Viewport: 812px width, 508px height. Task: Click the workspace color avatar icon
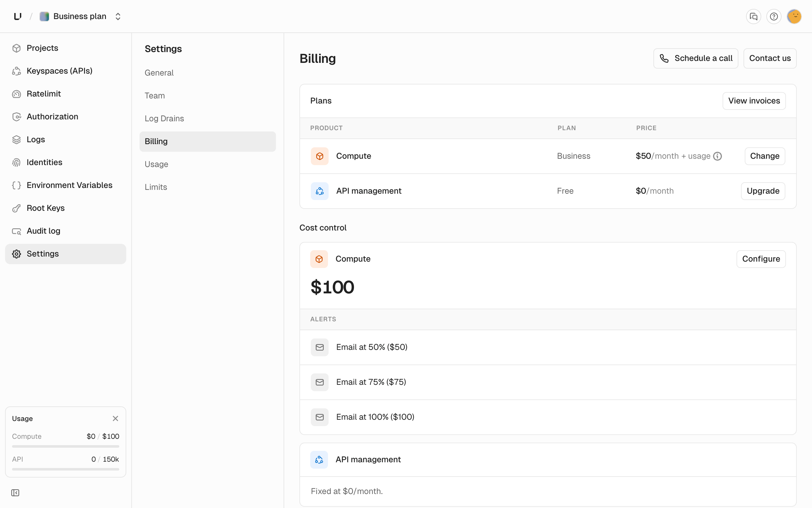click(44, 17)
